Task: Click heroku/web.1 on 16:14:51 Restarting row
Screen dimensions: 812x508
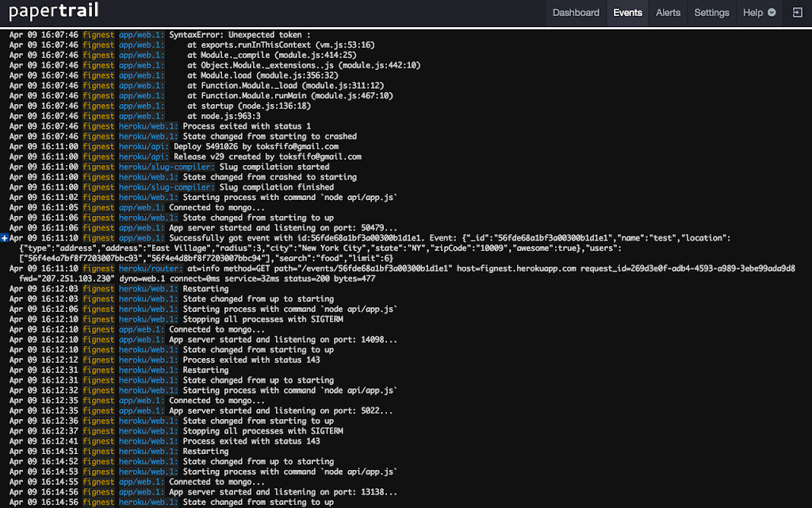Action: (148, 452)
